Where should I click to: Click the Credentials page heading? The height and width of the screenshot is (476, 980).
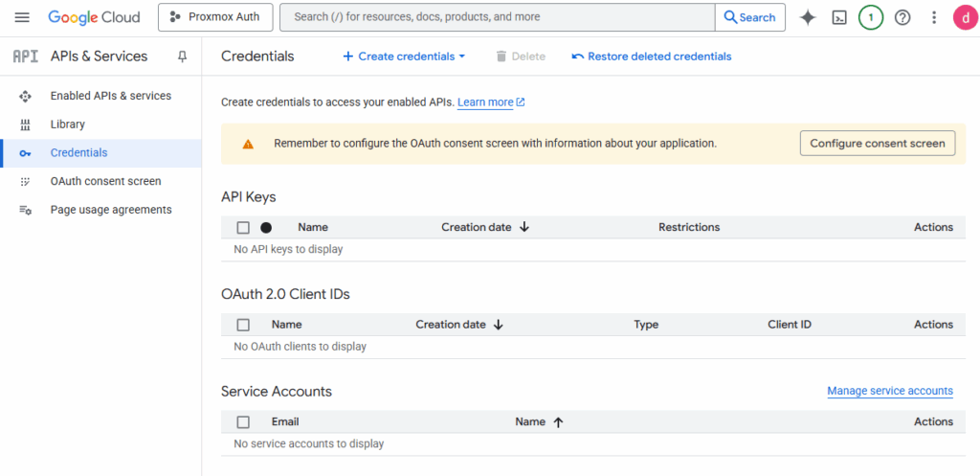tap(257, 57)
